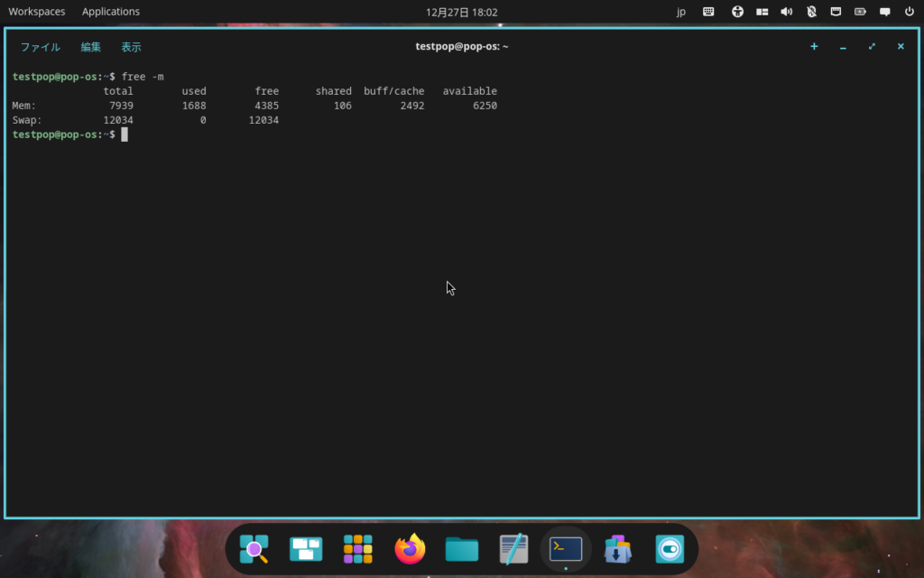924x578 pixels.
Task: Launch Firefox from the dock
Action: tap(410, 549)
